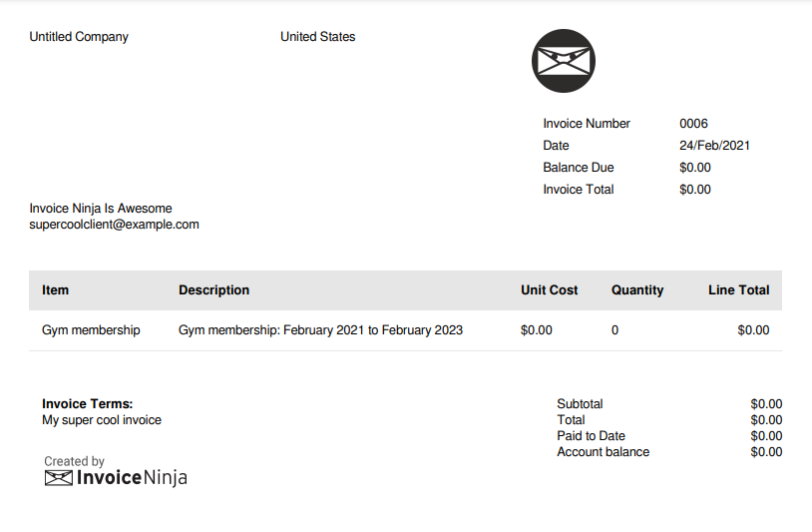Click the "Invoice Terms:" heading
The height and width of the screenshot is (532, 812).
[88, 404]
